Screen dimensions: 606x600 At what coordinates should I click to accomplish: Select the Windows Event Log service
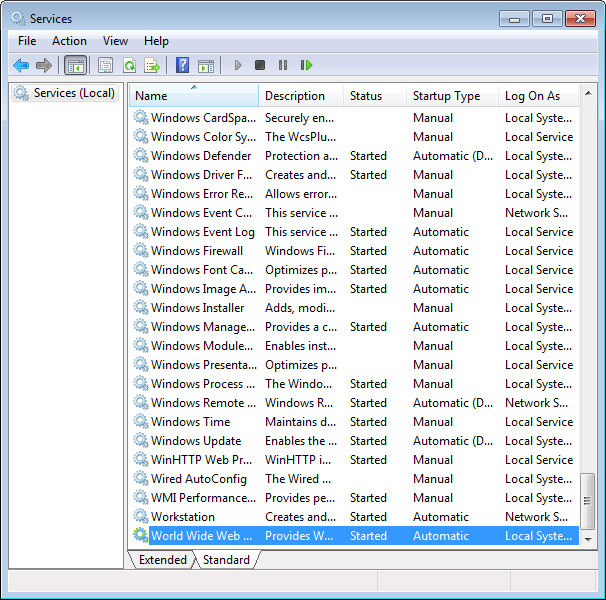[354, 232]
